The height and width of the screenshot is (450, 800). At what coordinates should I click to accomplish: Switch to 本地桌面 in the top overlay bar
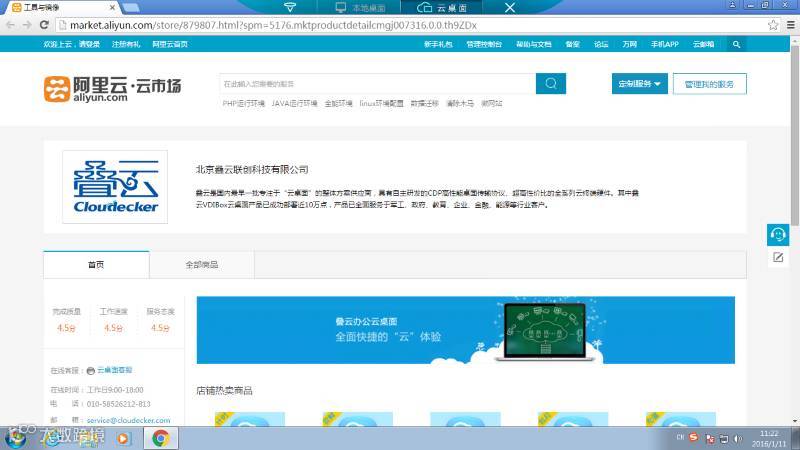tap(360, 8)
